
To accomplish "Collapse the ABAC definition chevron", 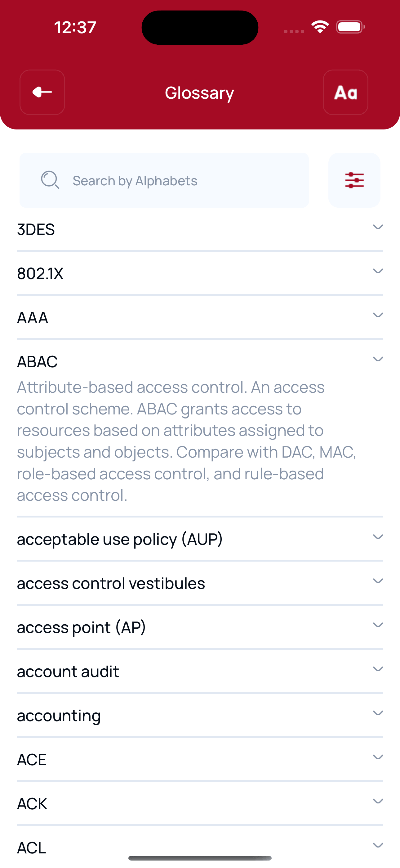I will pos(378,359).
